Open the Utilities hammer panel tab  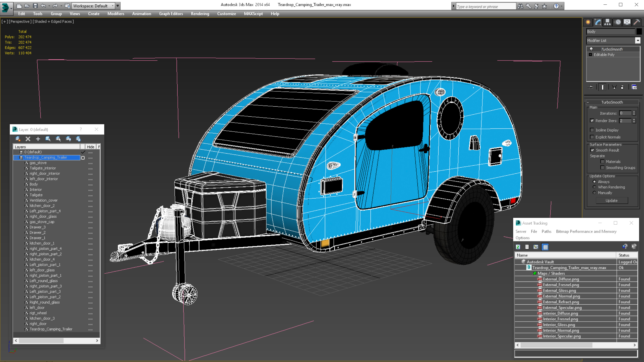[636, 22]
